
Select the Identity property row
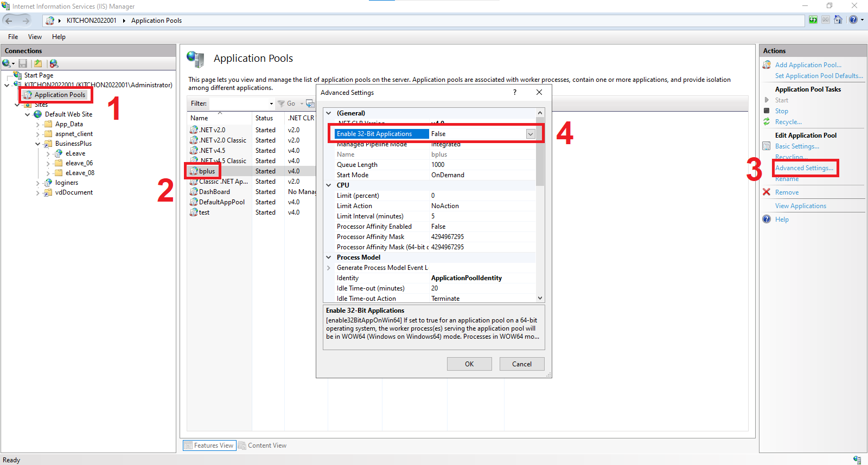[432, 278]
